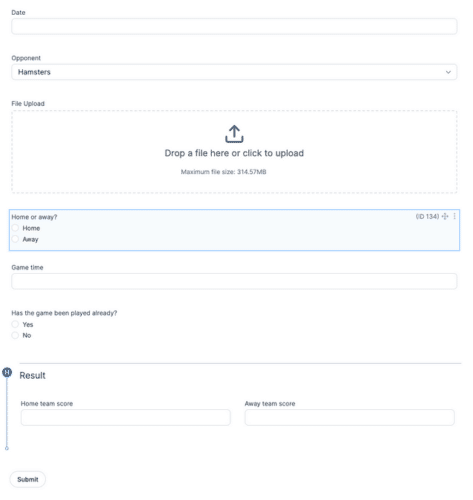Click Drop a file here upload text
Screen dimensions: 473x500
pyautogui.click(x=234, y=153)
